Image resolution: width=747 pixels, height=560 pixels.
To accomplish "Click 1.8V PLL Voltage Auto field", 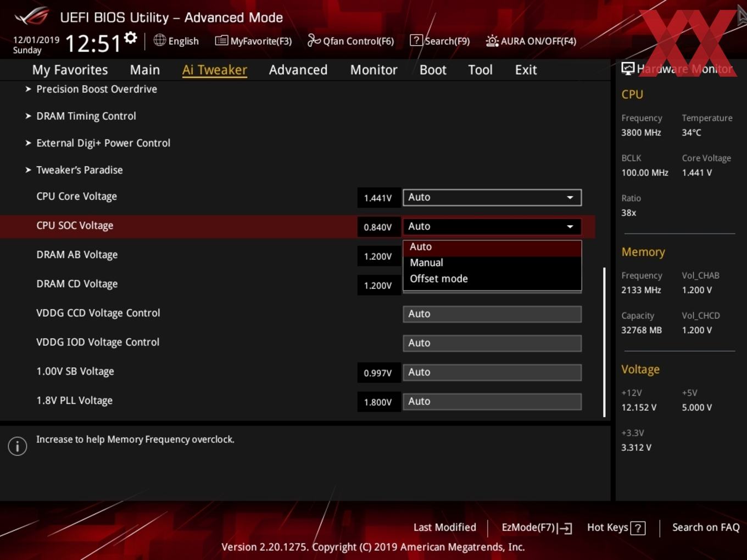I will [x=492, y=401].
